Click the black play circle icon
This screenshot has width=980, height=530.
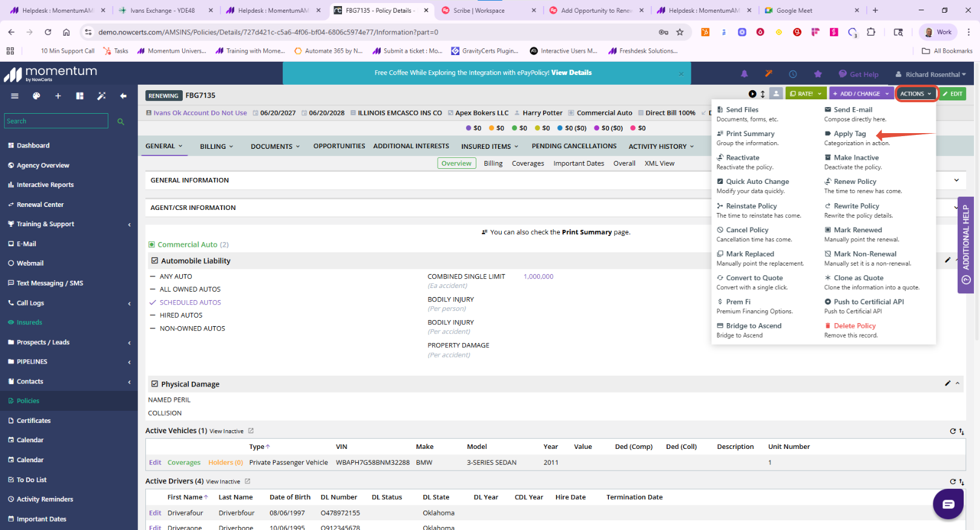click(x=752, y=94)
